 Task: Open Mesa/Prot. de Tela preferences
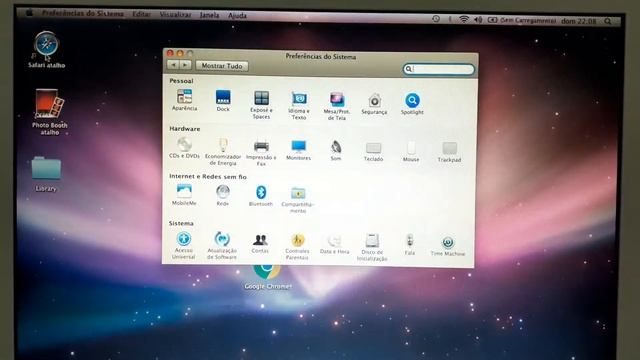(337, 107)
